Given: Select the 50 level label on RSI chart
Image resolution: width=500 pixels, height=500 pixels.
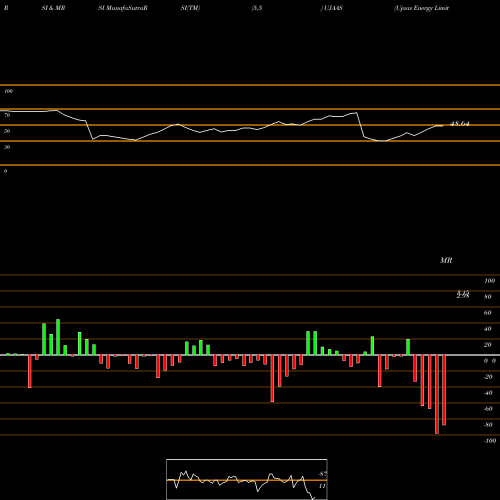Looking at the screenshot, I should pyautogui.click(x=7, y=131).
